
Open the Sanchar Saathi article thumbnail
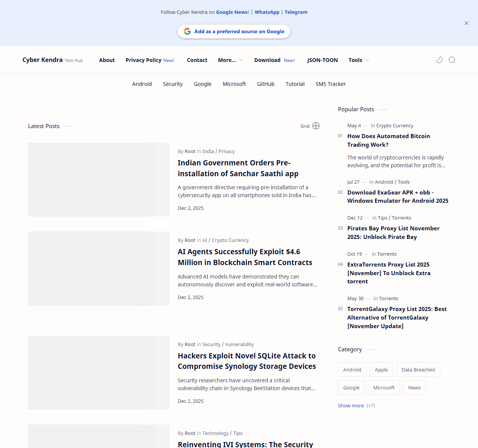click(x=99, y=180)
